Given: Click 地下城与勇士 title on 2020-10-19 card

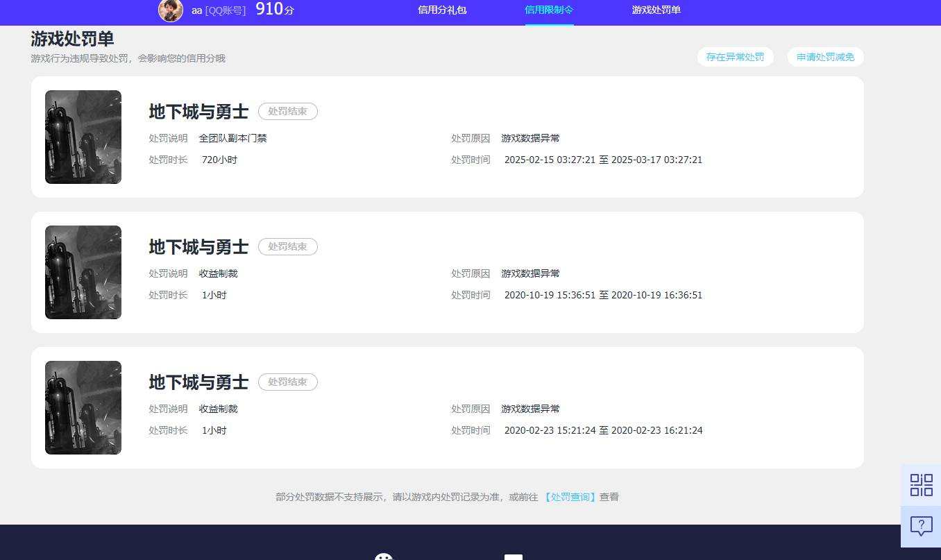Looking at the screenshot, I should point(198,246).
